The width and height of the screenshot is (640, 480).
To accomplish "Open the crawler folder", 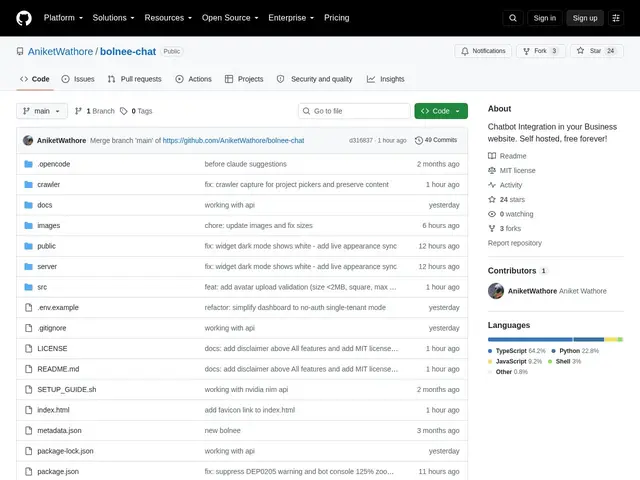I will tap(49, 184).
